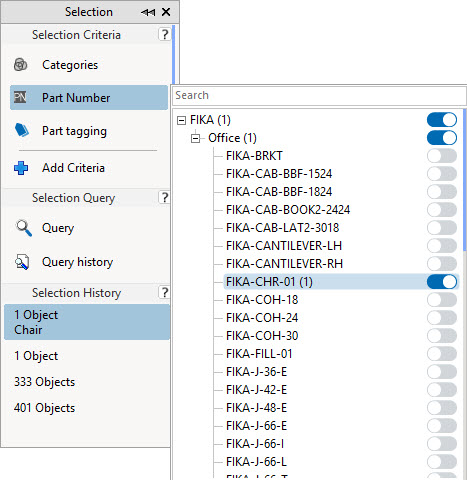Click the Selection panel scrollbar
The width and height of the screenshot is (467, 480).
(x=173, y=55)
